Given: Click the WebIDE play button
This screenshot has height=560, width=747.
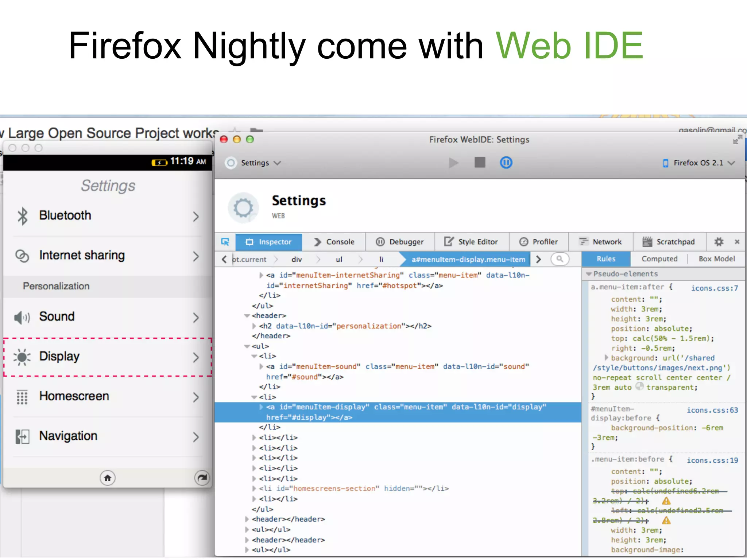Looking at the screenshot, I should pyautogui.click(x=453, y=163).
